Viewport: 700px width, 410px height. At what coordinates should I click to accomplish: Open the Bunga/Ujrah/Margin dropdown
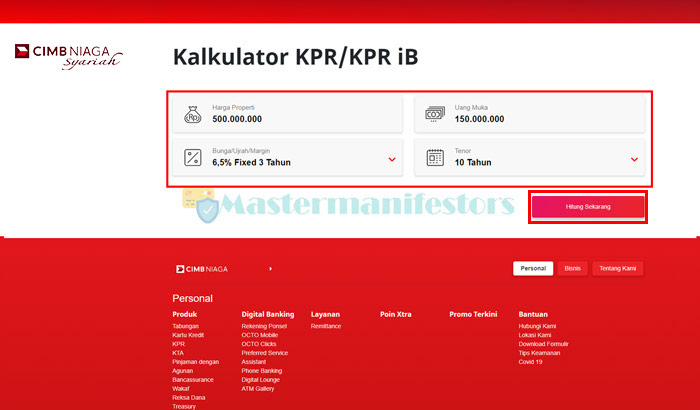click(288, 157)
